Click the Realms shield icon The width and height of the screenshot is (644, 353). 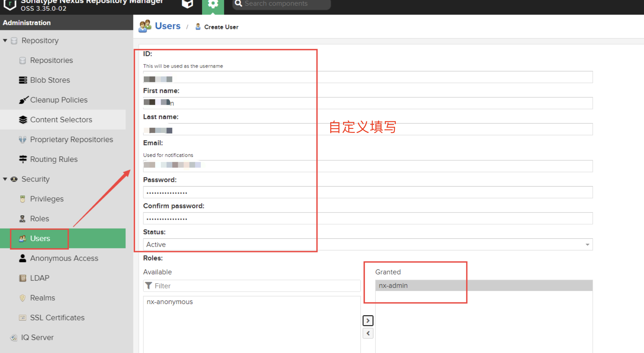tap(23, 298)
